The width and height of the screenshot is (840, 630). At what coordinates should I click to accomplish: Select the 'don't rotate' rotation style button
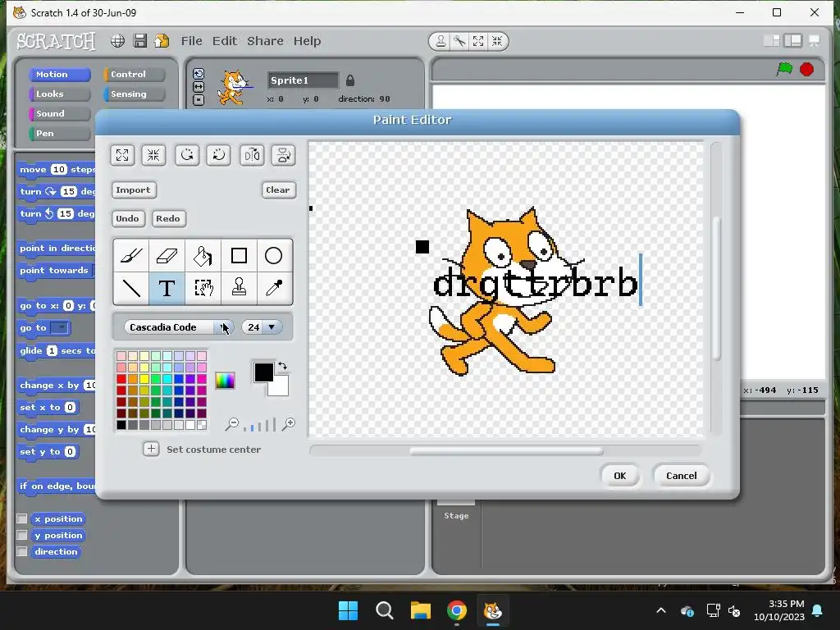[x=199, y=99]
